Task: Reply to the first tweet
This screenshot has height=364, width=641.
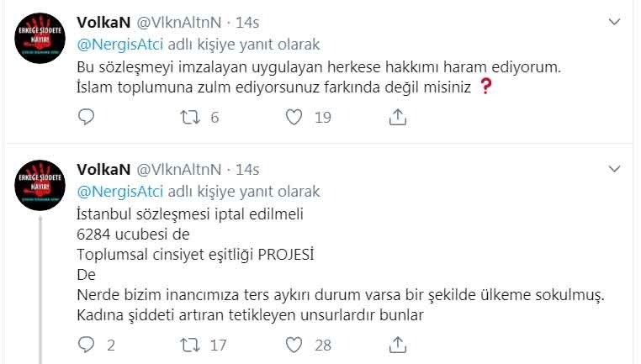Action: pos(86,118)
